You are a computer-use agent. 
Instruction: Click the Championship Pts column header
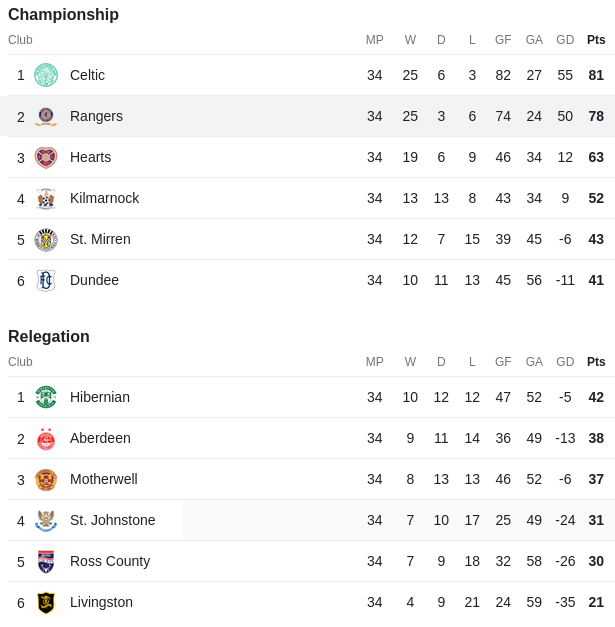point(596,40)
